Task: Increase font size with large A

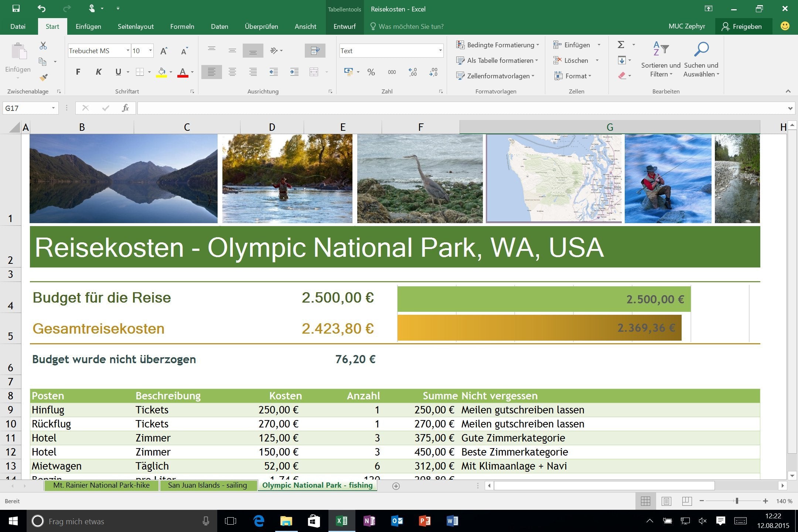Action: 164,51
